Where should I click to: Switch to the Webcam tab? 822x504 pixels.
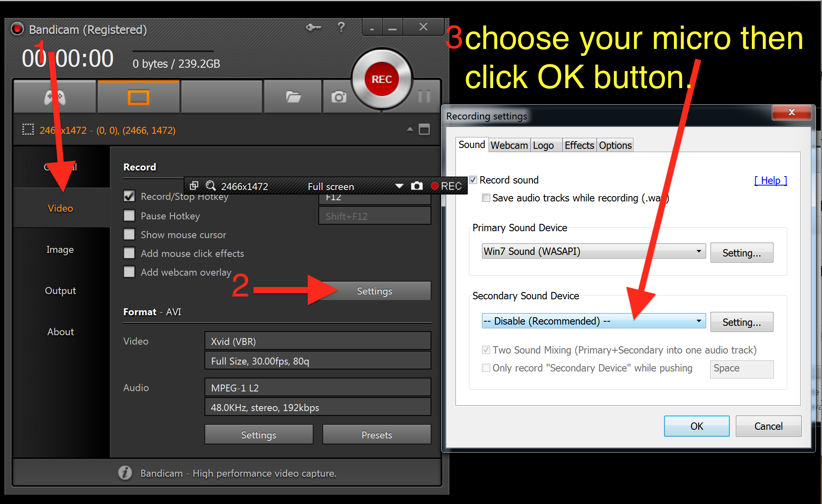[x=509, y=145]
